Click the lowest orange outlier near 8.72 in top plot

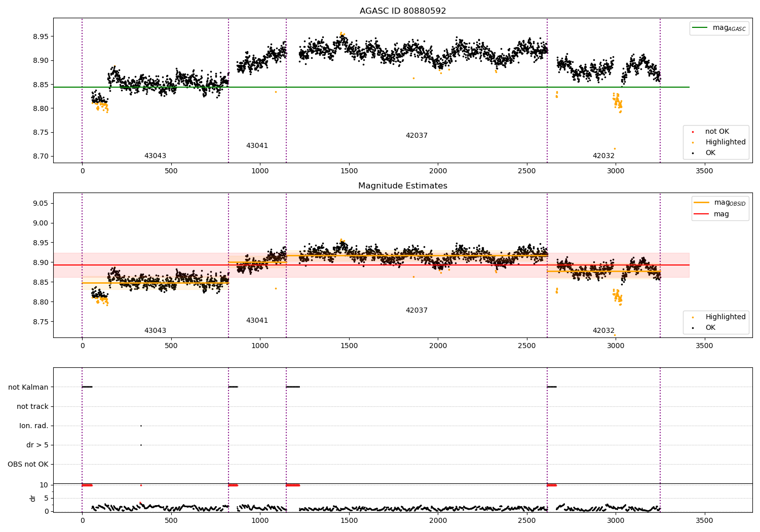point(615,148)
